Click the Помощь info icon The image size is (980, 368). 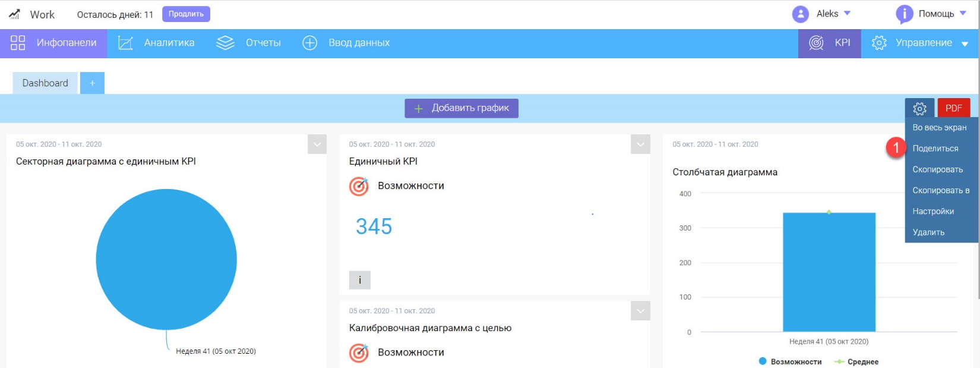point(904,14)
